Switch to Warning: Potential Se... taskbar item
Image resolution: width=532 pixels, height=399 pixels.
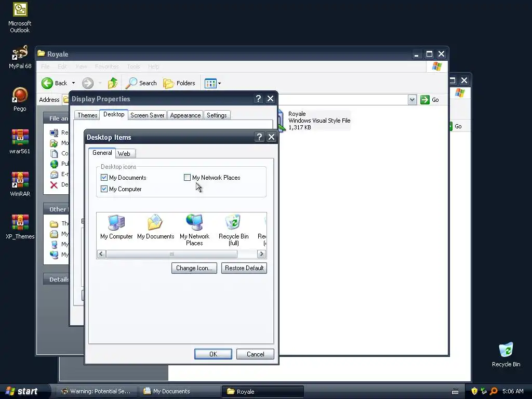(97, 391)
